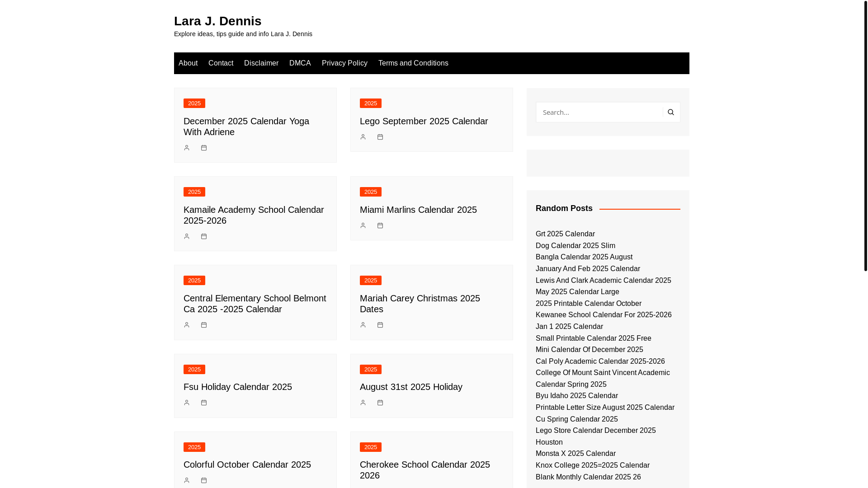Open 2025 Printable Calendar October link
The height and width of the screenshot is (488, 868).
coord(589,304)
